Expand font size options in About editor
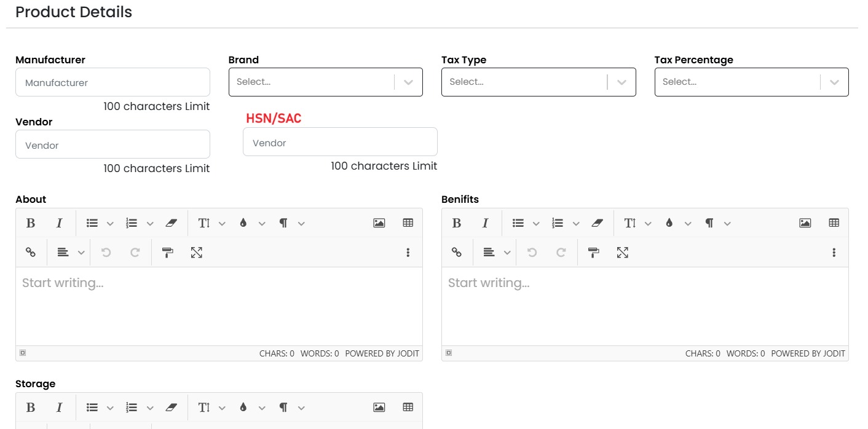Image resolution: width=868 pixels, height=429 pixels. coord(223,224)
